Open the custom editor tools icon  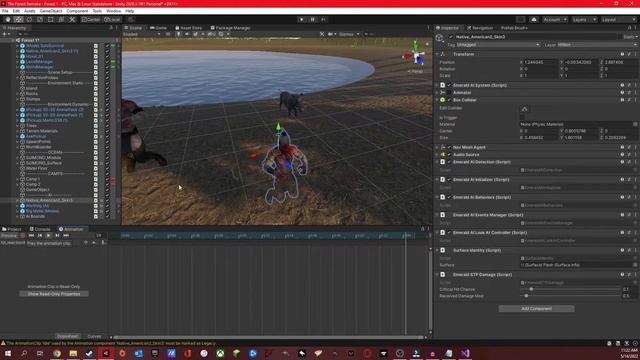[72, 19]
